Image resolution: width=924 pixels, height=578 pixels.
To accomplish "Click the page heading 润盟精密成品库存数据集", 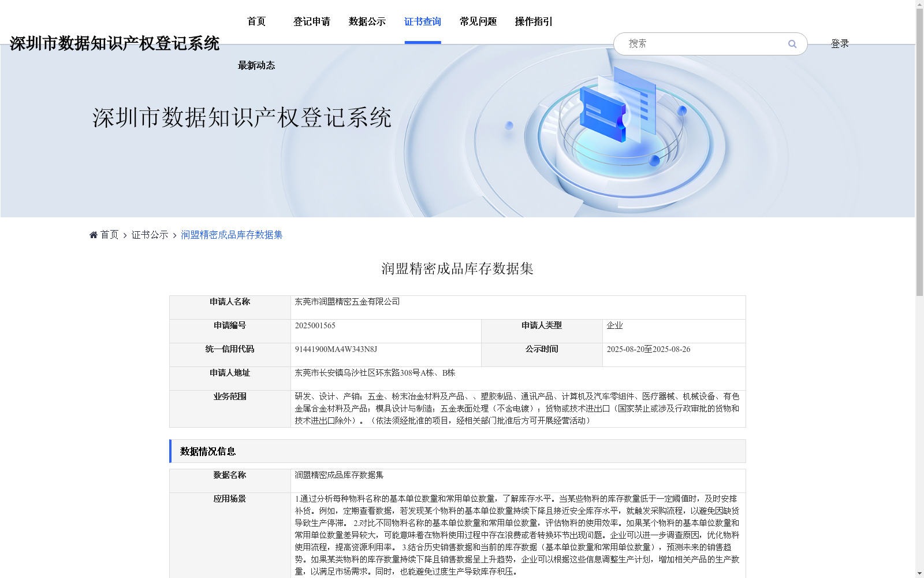I will click(x=457, y=269).
